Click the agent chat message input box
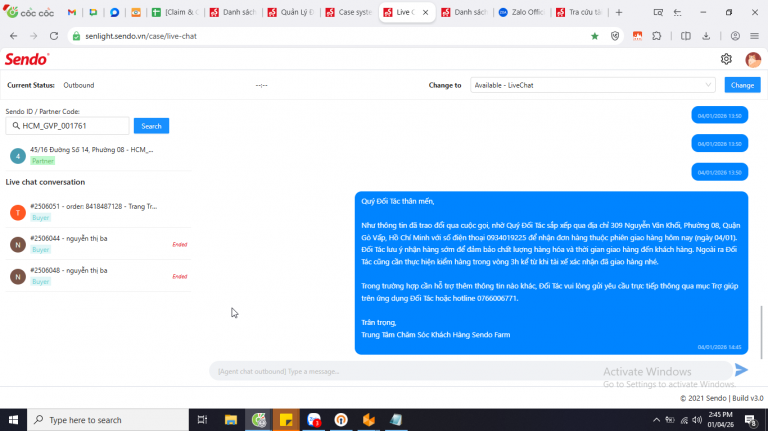 click(x=470, y=371)
